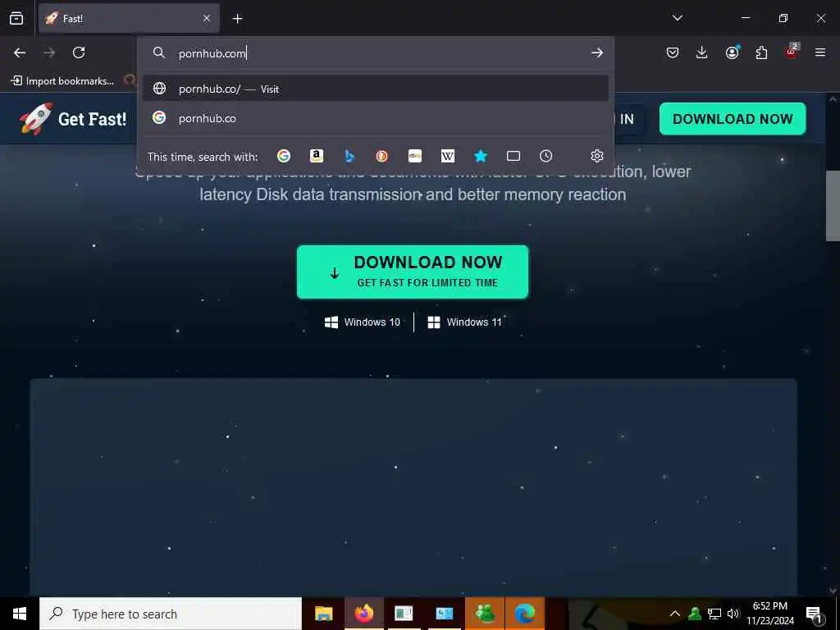Click the taskbar search box
The image size is (840, 630).
171,614
